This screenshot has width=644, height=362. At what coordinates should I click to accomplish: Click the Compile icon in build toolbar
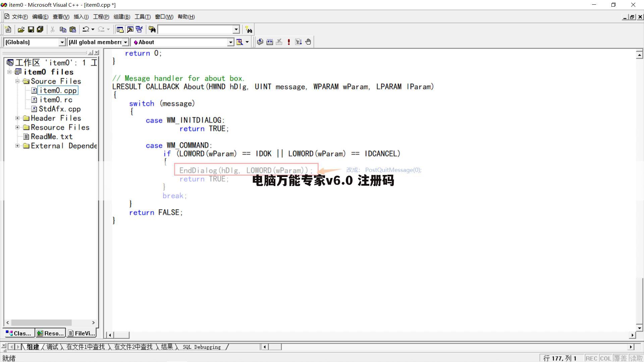pos(260,42)
